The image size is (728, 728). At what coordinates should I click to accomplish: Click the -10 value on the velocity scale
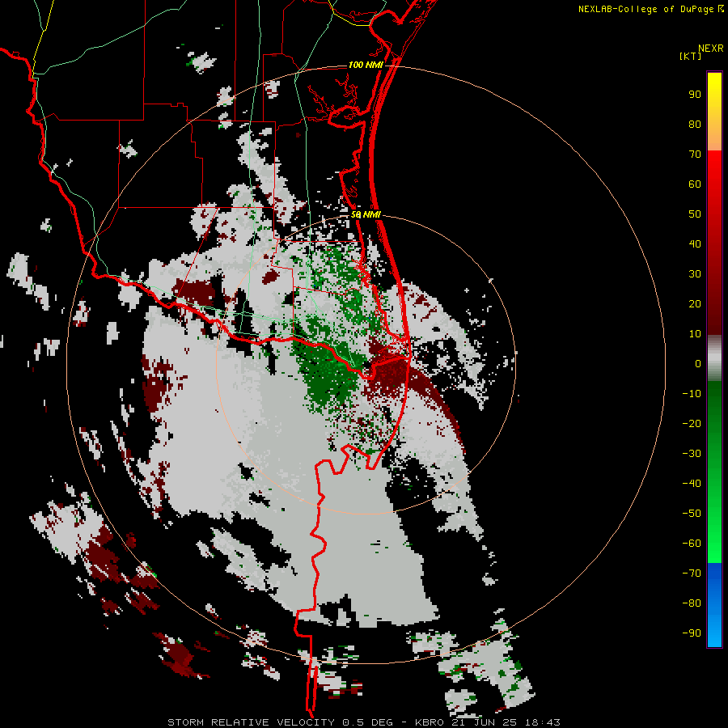pos(692,394)
